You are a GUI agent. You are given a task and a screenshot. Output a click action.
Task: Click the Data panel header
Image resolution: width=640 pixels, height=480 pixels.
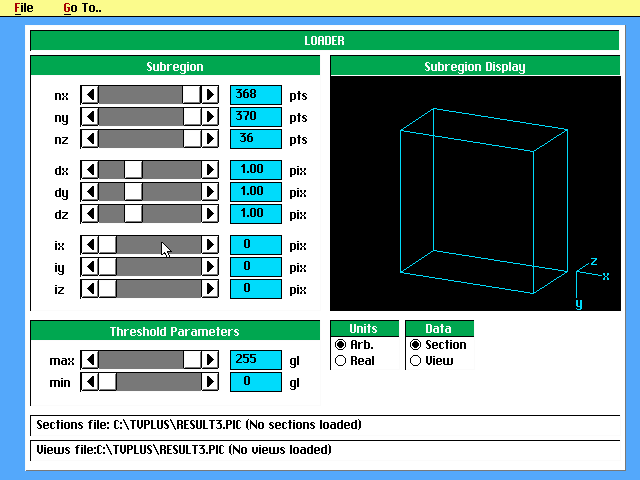(x=439, y=329)
